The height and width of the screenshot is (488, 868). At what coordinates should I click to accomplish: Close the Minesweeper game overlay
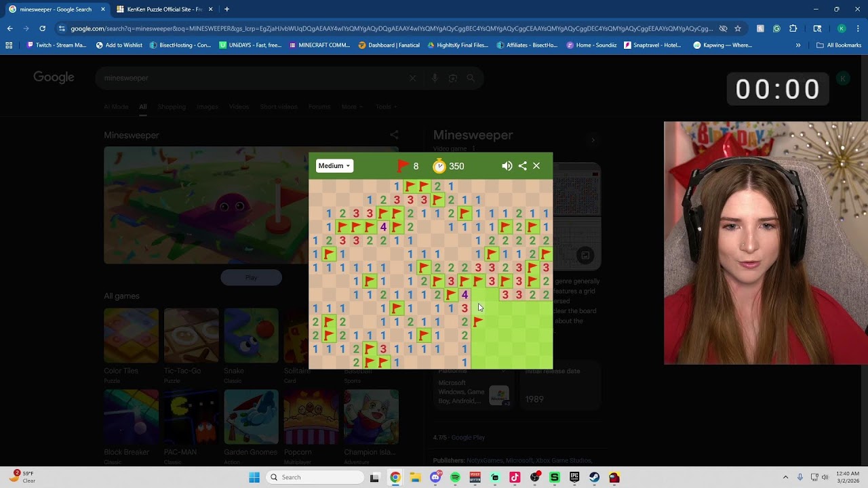[536, 166]
